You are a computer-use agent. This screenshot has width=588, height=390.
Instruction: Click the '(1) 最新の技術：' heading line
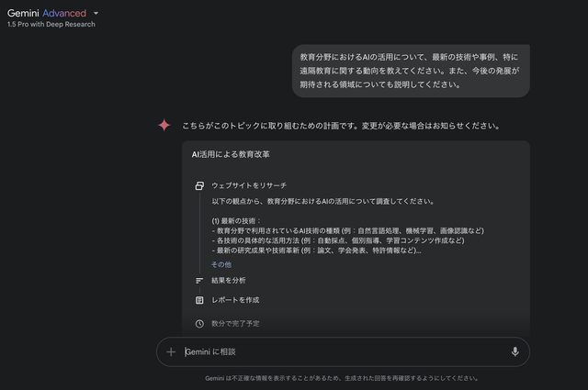236,220
